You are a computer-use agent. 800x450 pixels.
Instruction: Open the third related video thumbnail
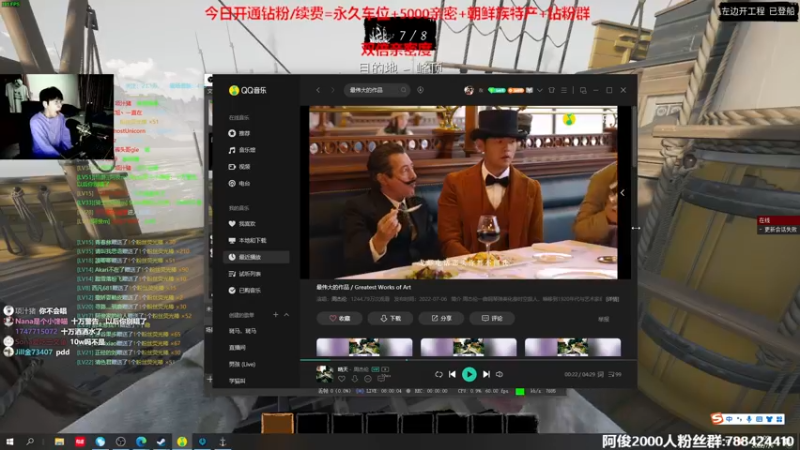click(572, 347)
